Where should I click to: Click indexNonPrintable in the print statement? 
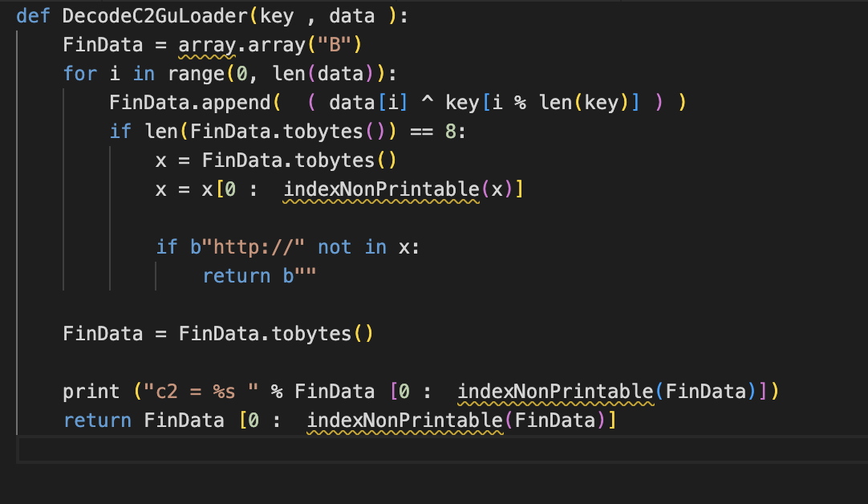point(555,392)
